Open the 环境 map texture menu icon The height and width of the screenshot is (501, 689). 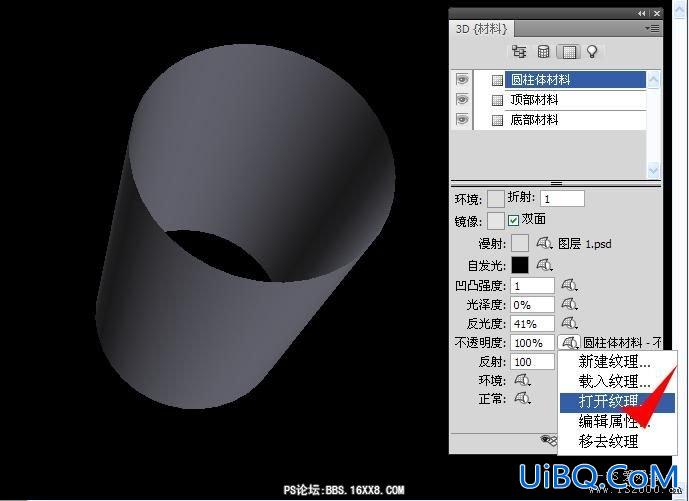(522, 380)
